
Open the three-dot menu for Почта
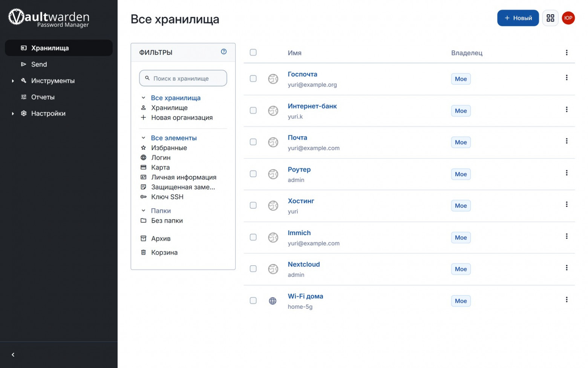pos(566,141)
